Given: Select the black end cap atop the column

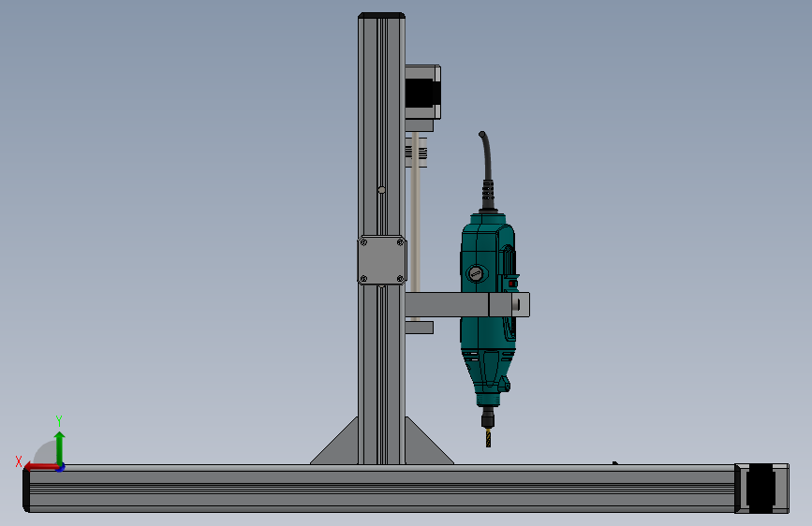Looking at the screenshot, I should coord(382,16).
